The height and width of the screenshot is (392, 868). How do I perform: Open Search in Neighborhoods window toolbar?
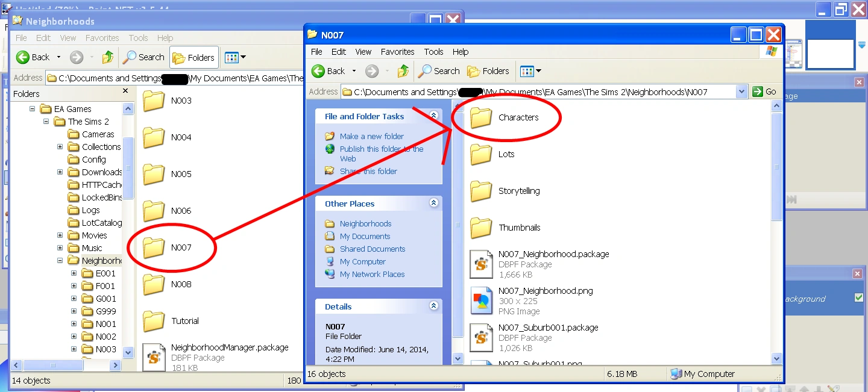tap(143, 57)
